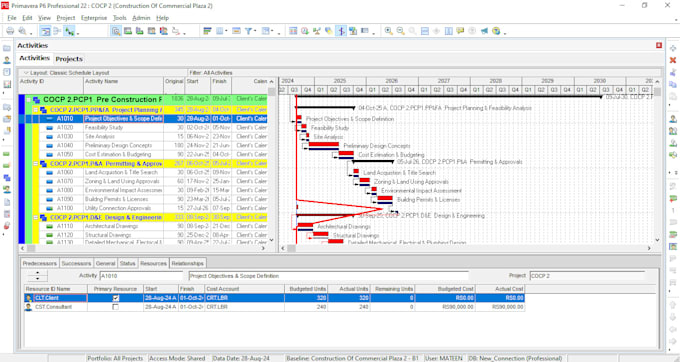Click the Activity ID column header
The image size is (680, 362).
[51, 85]
